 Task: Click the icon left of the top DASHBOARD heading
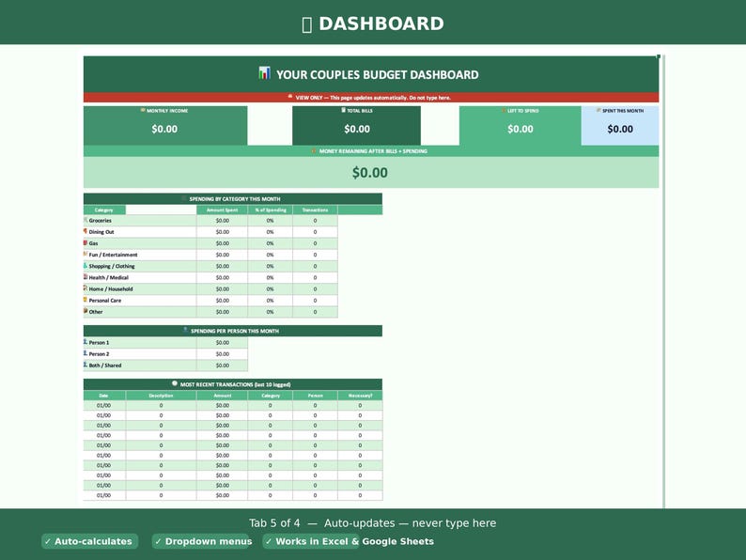tap(307, 24)
